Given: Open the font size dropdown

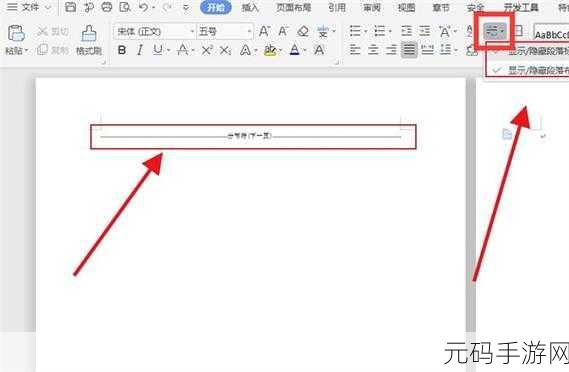Looking at the screenshot, I should (249, 32).
